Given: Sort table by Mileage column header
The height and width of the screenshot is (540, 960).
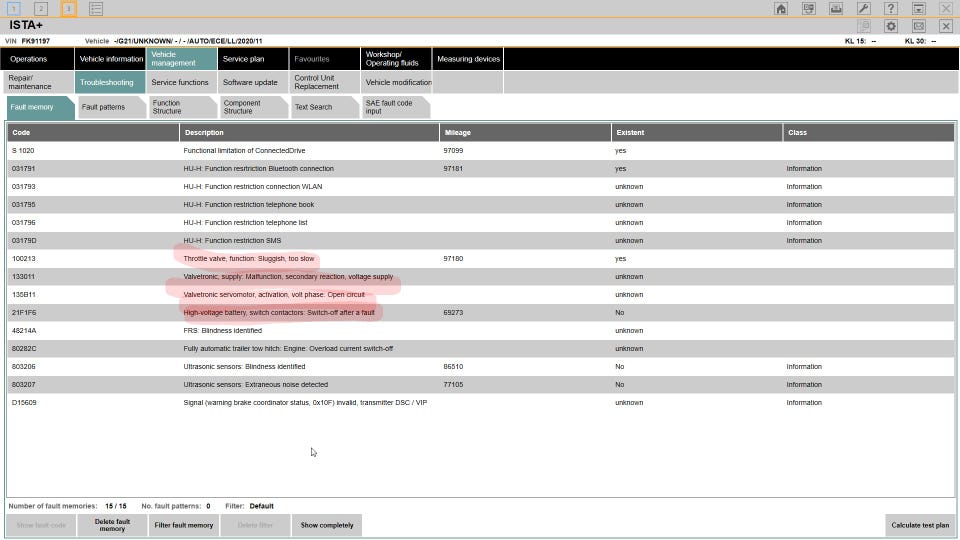Looking at the screenshot, I should (524, 132).
